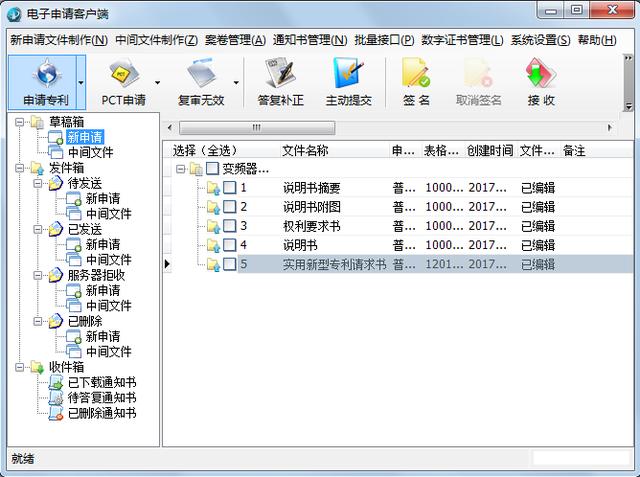
Task: Collapse the 草稿箱 tree node
Action: pyautogui.click(x=19, y=122)
